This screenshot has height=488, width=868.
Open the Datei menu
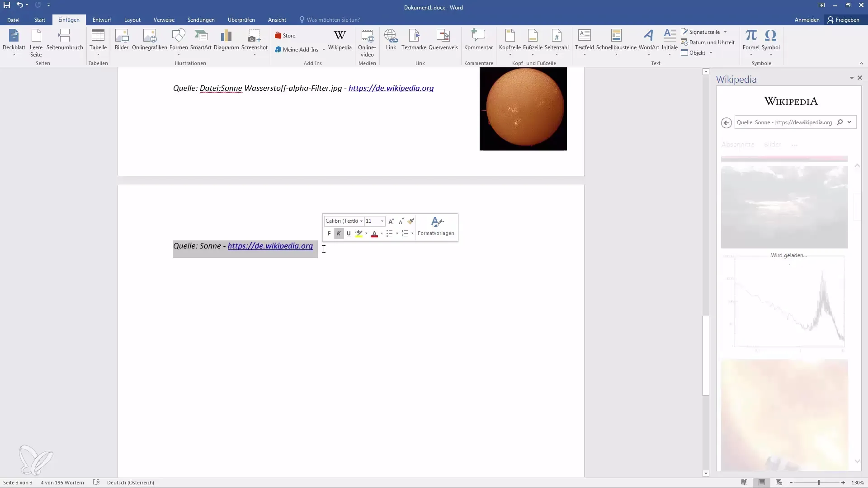pyautogui.click(x=13, y=20)
